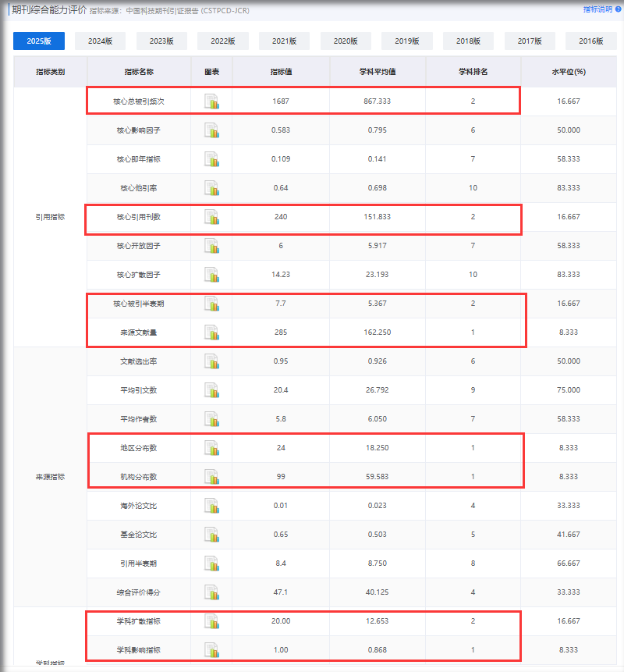Viewport: 624px width, 672px height.
Task: Open chart icon for 核心影响因子 row
Action: click(211, 130)
